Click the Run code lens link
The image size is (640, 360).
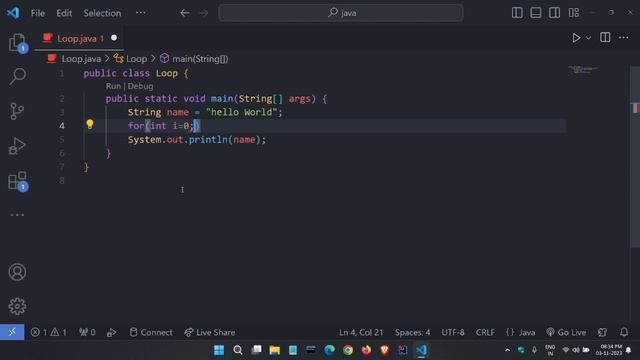pos(113,86)
